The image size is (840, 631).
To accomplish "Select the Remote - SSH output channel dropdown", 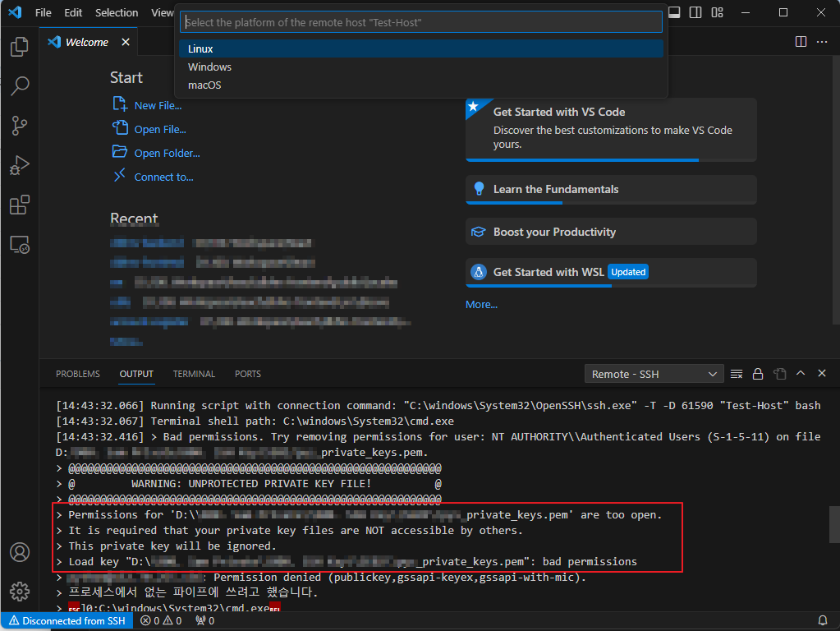I will click(x=654, y=374).
